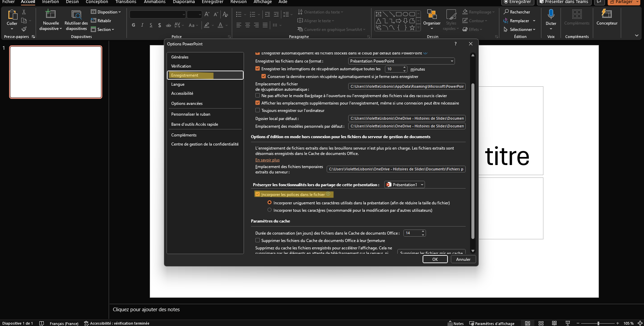Click Présenter dans Teams button
Screen dimensions: 644x326
coord(564,2)
